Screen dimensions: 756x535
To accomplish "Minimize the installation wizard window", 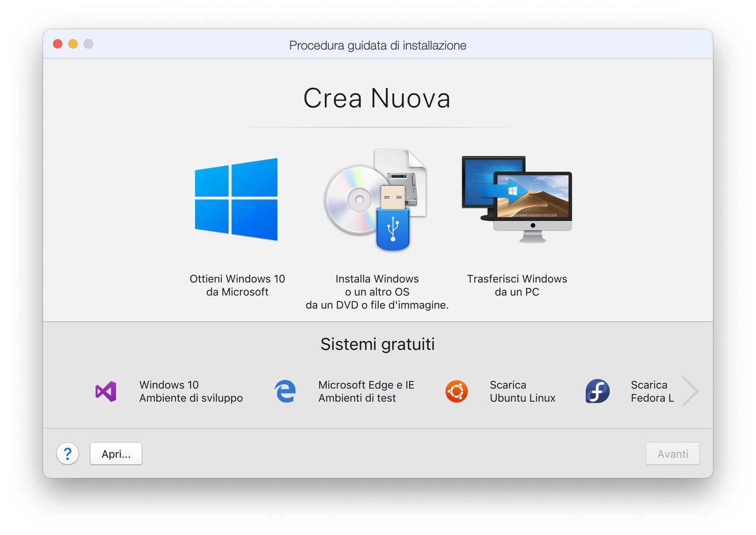I will 73,44.
